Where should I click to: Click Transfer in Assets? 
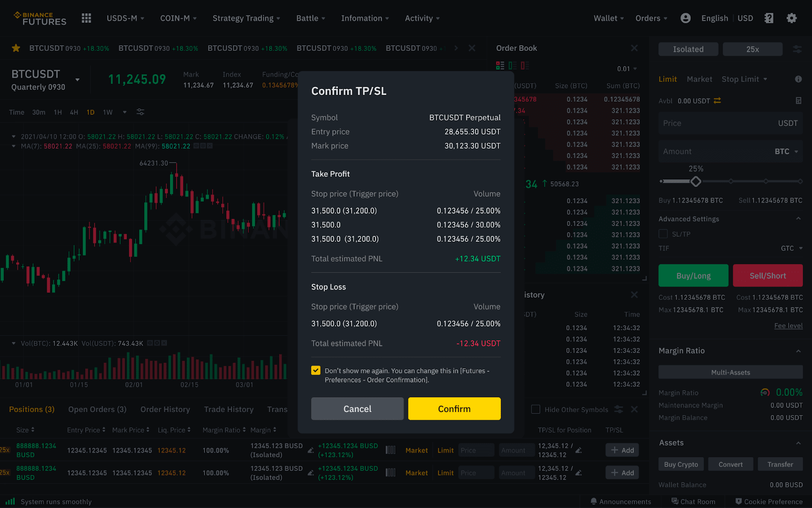(x=780, y=464)
